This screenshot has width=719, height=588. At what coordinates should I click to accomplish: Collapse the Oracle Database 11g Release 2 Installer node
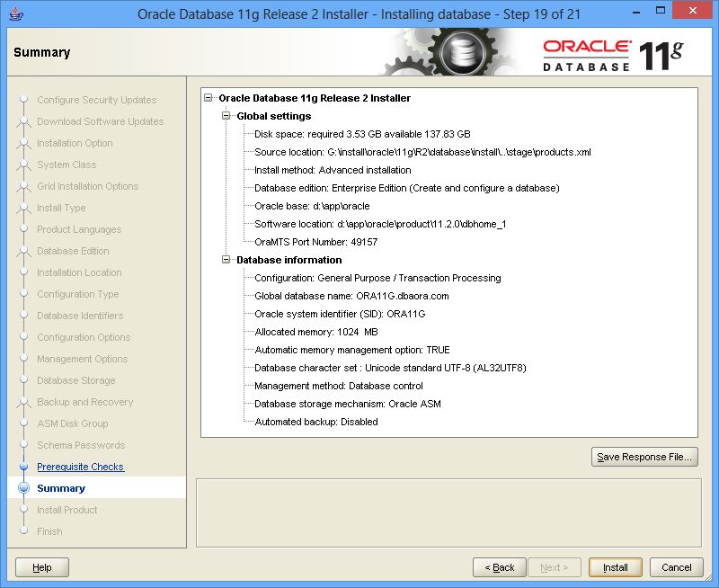(x=209, y=98)
